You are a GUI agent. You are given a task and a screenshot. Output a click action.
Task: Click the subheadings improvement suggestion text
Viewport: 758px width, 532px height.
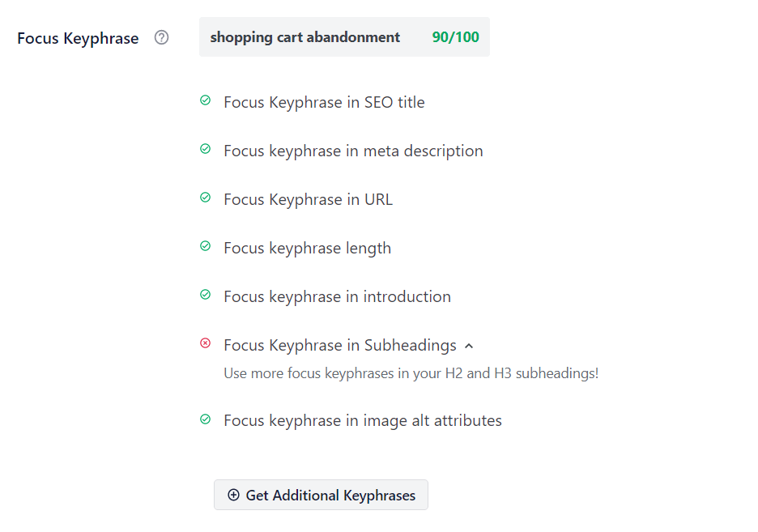click(x=411, y=372)
